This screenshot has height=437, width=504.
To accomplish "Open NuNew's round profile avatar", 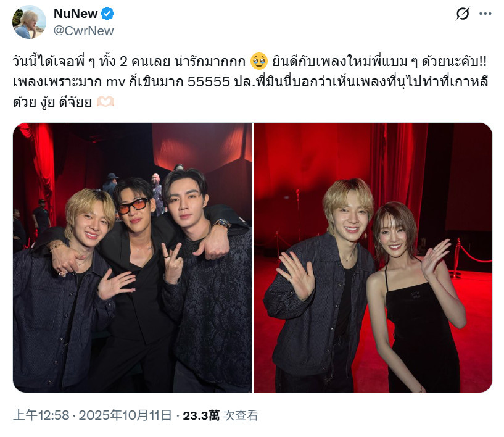I will click(29, 22).
